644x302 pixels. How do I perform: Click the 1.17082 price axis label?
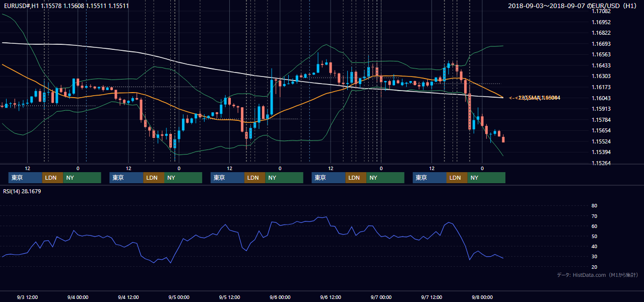tap(601, 11)
